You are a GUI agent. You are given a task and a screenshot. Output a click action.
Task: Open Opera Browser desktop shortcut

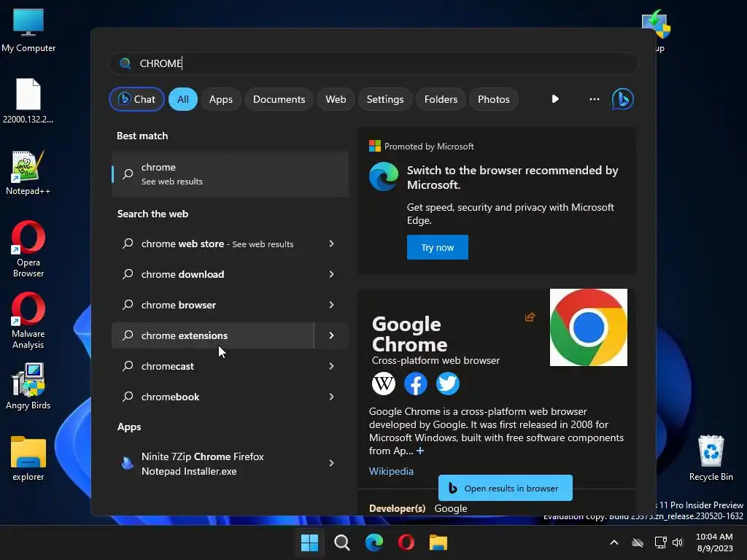28,249
